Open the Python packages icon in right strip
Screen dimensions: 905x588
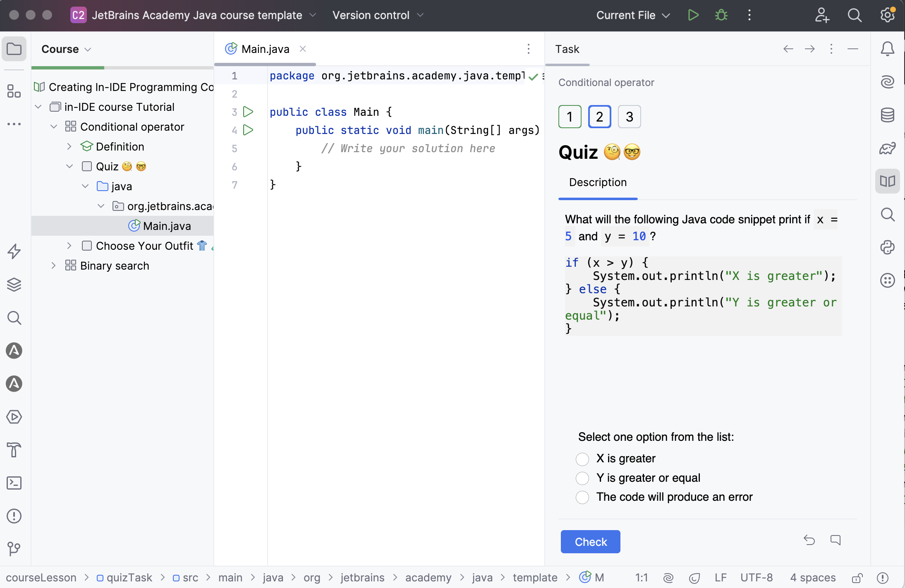(888, 247)
